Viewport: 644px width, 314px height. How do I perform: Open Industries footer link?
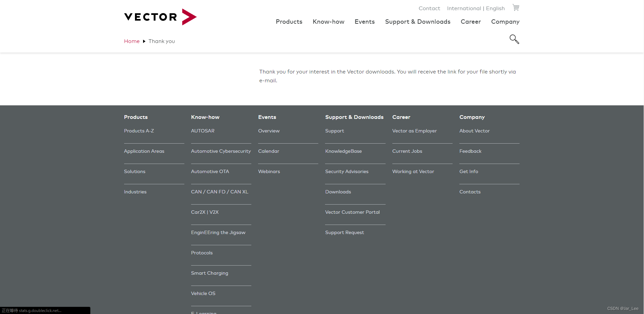click(x=135, y=192)
